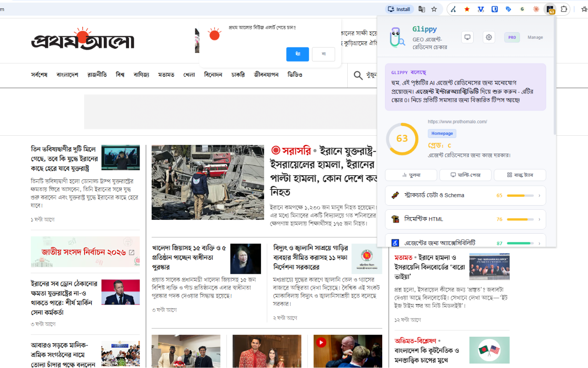Open the রাজনীতি menu item

(x=97, y=75)
